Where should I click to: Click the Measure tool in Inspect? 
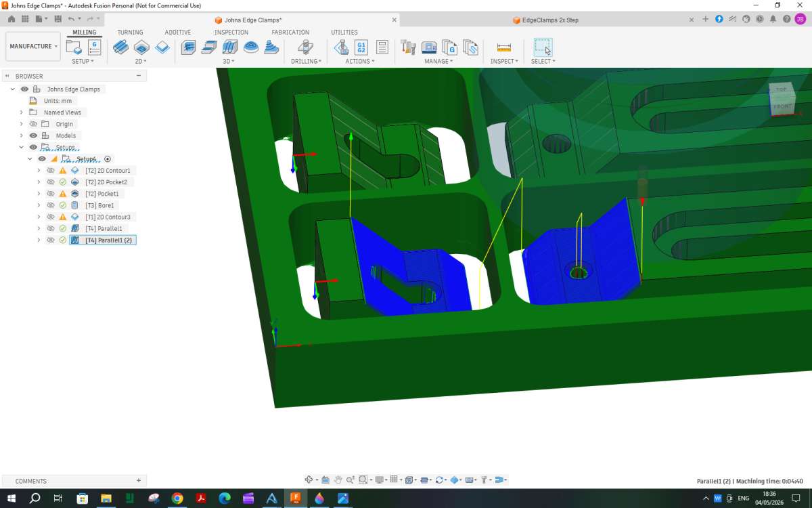tap(503, 47)
